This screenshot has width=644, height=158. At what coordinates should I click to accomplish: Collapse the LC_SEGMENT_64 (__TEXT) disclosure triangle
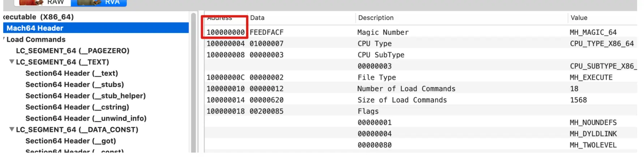(12, 62)
